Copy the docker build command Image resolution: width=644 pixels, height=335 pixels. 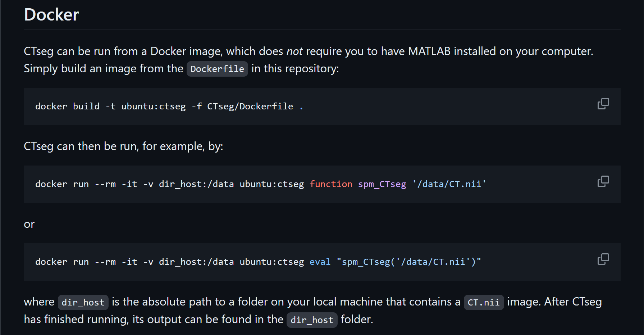(x=603, y=104)
